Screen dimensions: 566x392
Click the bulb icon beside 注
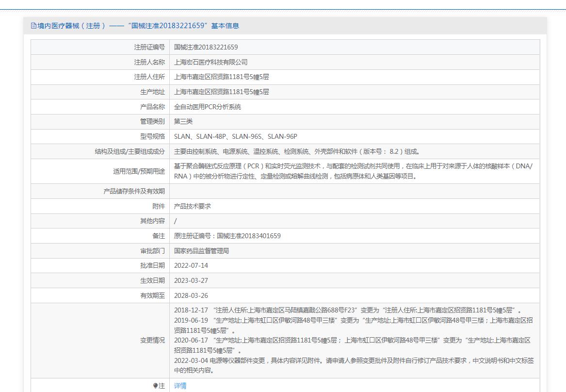(156, 386)
